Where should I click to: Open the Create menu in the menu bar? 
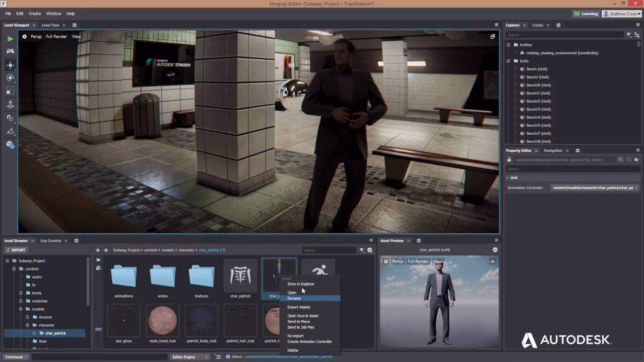coord(35,14)
